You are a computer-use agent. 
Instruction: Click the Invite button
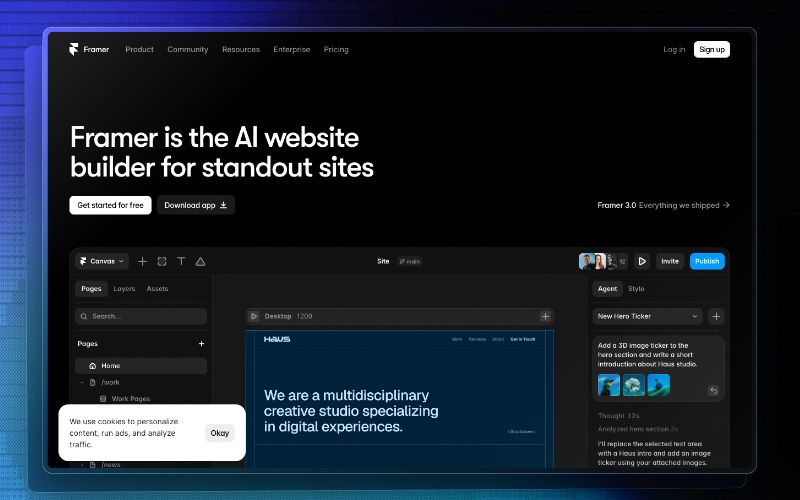click(x=670, y=261)
